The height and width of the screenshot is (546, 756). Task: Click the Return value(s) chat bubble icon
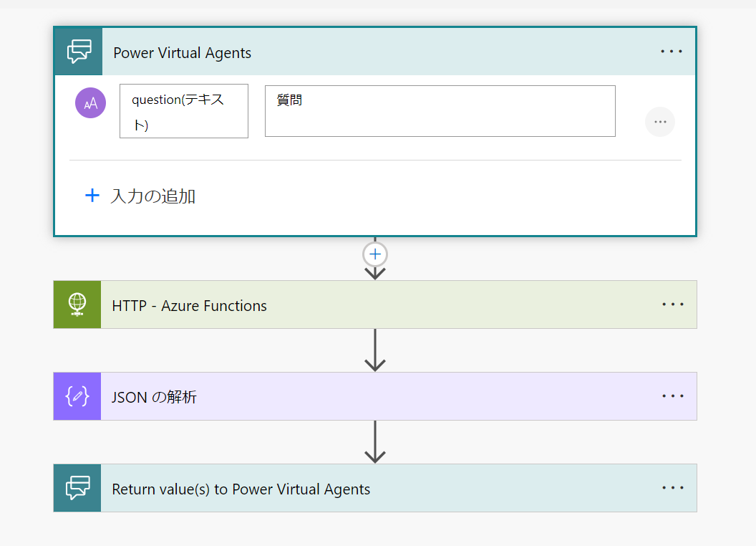tap(77, 488)
